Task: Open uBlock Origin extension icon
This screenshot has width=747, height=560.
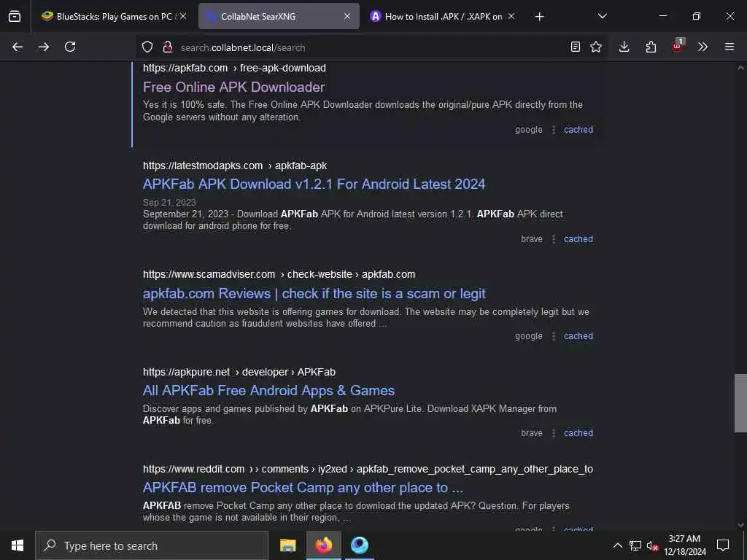Action: tap(678, 46)
